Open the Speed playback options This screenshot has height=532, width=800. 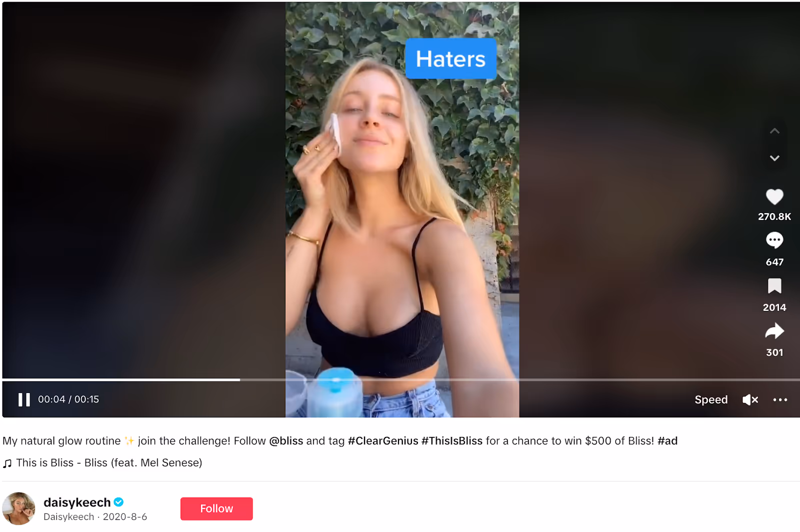[711, 399]
